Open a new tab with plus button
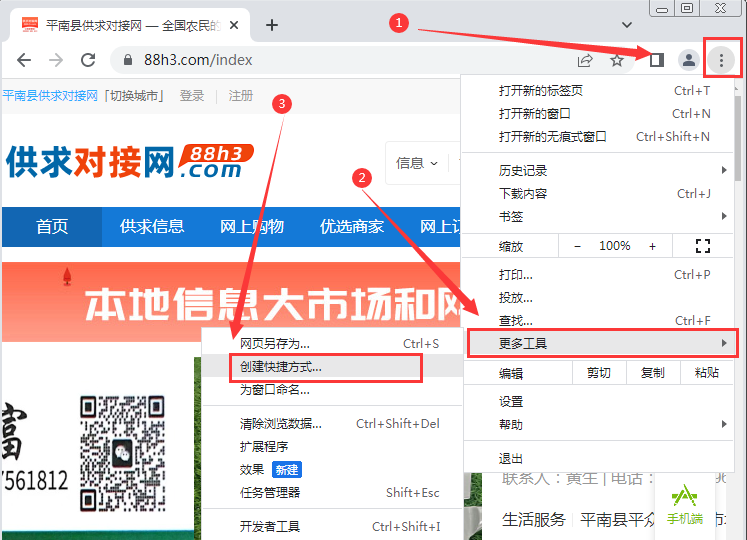The height and width of the screenshot is (540, 747). click(271, 25)
